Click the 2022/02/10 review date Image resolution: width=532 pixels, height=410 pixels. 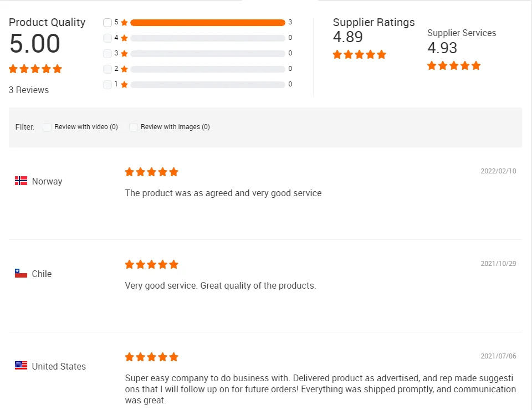coord(498,171)
